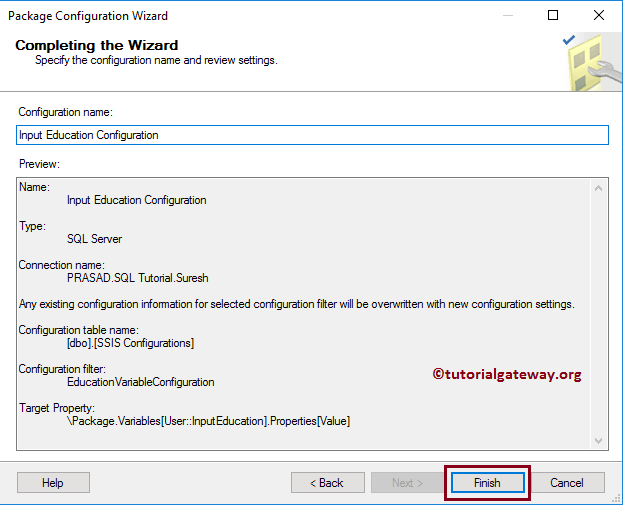
Task: Select the 'SQL Server' type text
Action: point(94,239)
